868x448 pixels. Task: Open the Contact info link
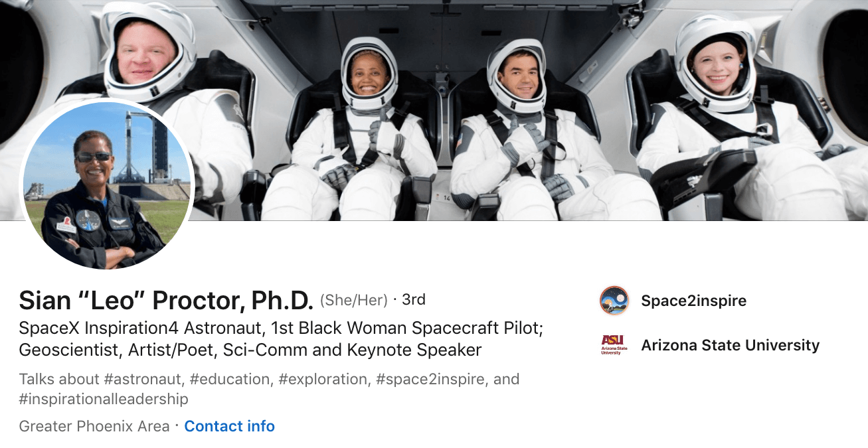(x=229, y=426)
